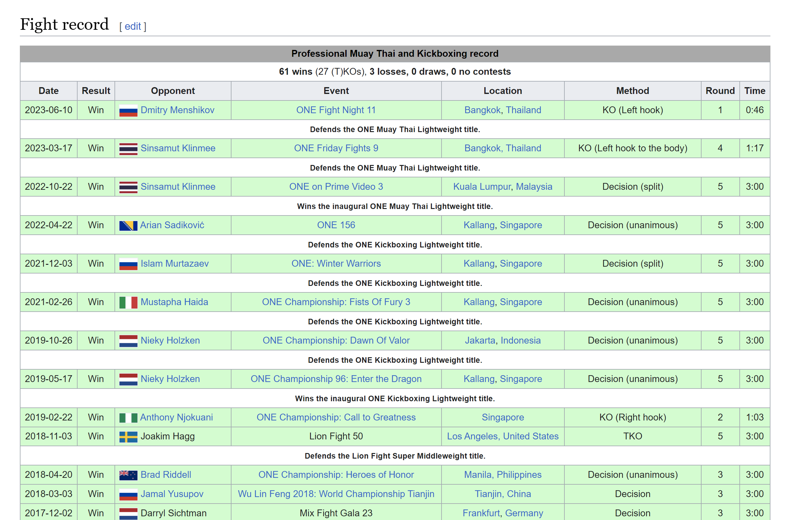The image size is (812, 520).
Task: Click the Tianjin, China link
Action: [x=503, y=494]
